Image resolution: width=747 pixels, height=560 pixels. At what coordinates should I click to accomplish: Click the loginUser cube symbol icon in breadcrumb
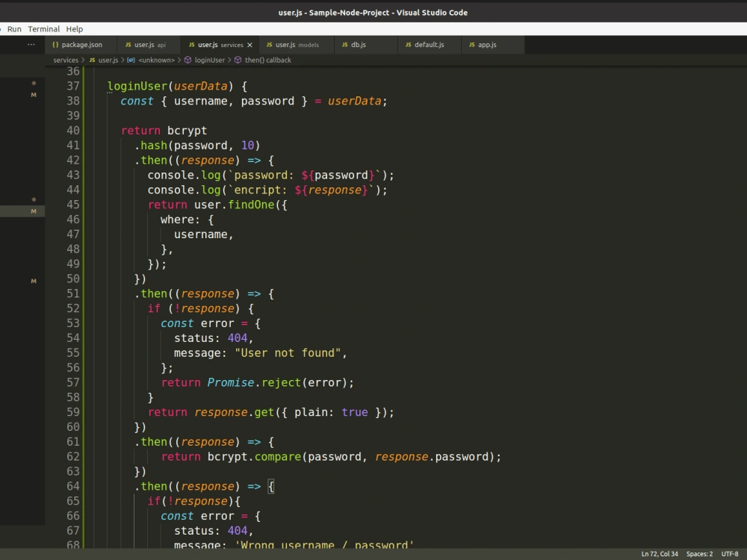[187, 60]
